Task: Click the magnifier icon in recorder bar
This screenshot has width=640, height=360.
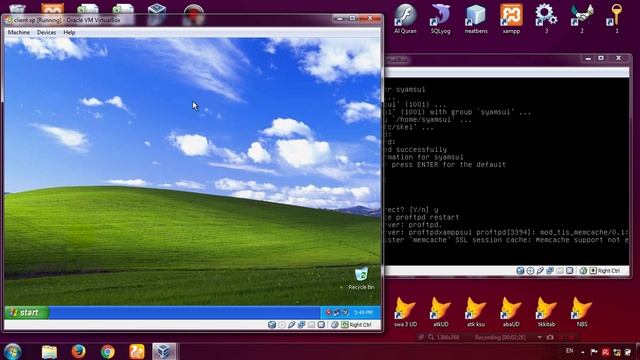Action: (431, 338)
